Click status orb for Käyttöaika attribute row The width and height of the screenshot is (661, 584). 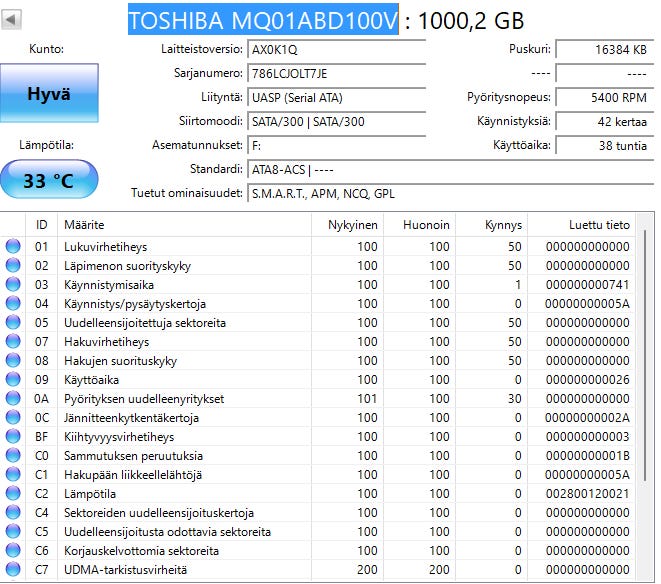click(x=13, y=379)
